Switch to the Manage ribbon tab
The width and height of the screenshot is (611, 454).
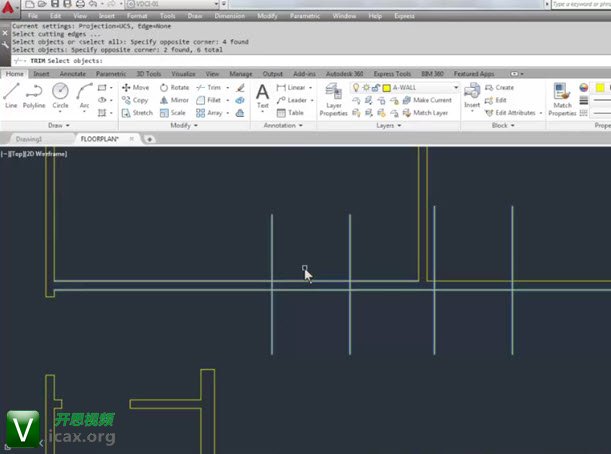[240, 74]
